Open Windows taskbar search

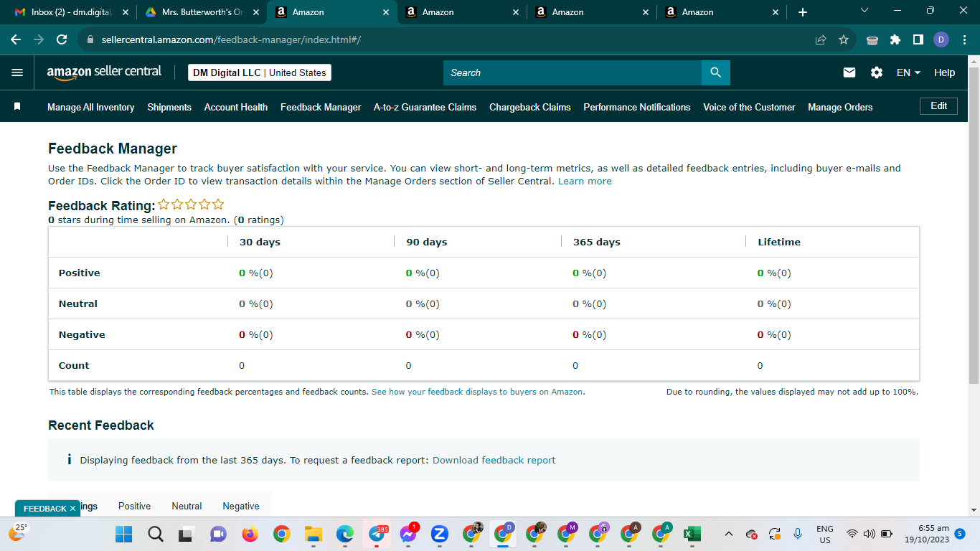pos(156,534)
